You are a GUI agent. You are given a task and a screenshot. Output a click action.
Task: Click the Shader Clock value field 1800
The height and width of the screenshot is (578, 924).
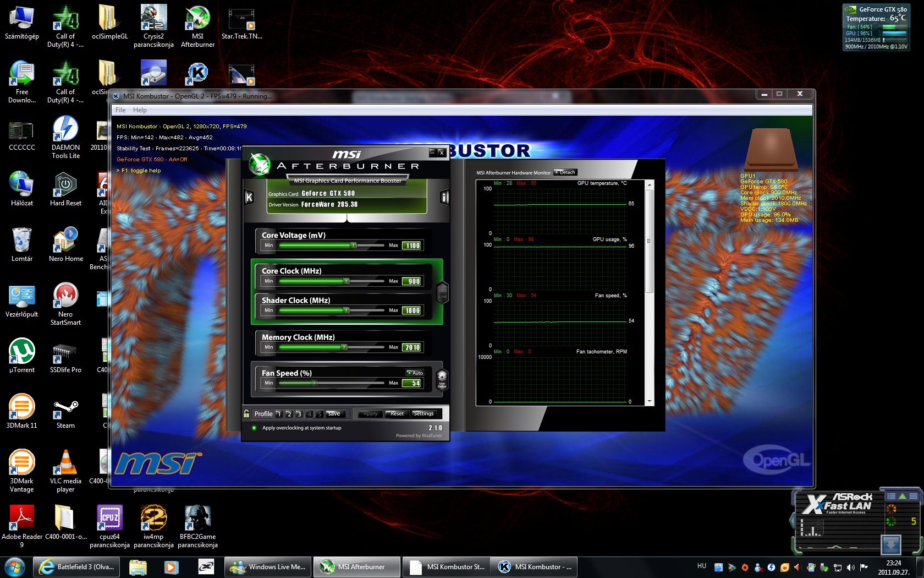point(412,310)
